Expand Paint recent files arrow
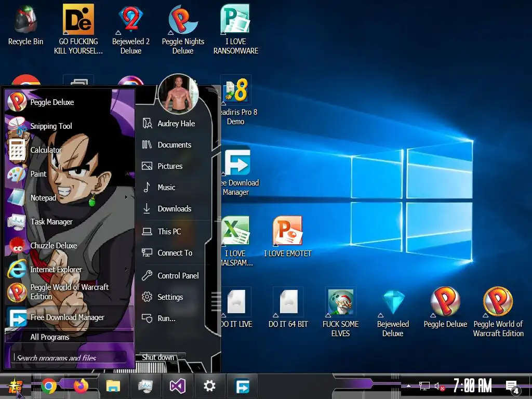The image size is (532, 399). (x=126, y=174)
